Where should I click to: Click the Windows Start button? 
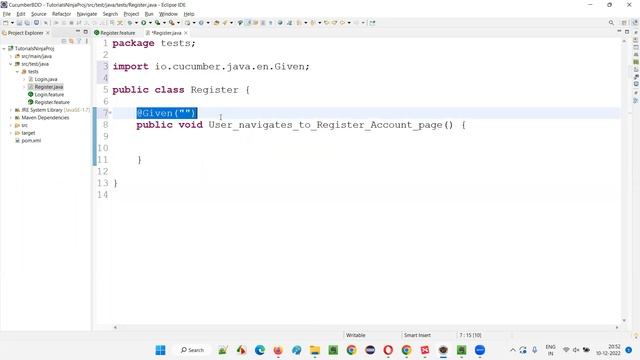point(161,350)
